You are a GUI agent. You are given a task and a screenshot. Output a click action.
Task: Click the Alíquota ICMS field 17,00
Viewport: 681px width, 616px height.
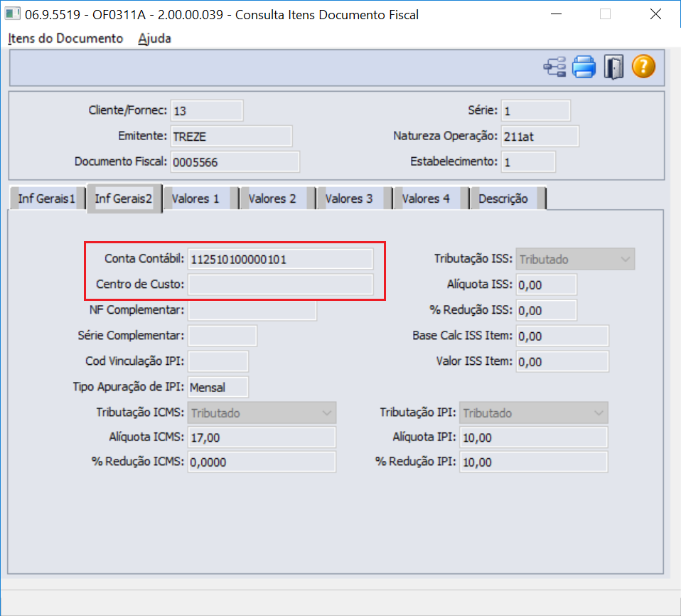point(262,437)
